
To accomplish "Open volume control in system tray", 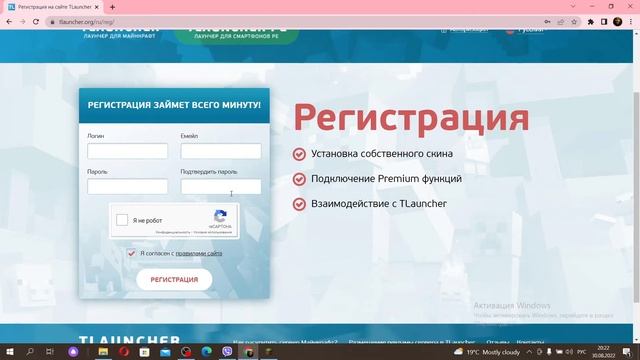I will (569, 352).
